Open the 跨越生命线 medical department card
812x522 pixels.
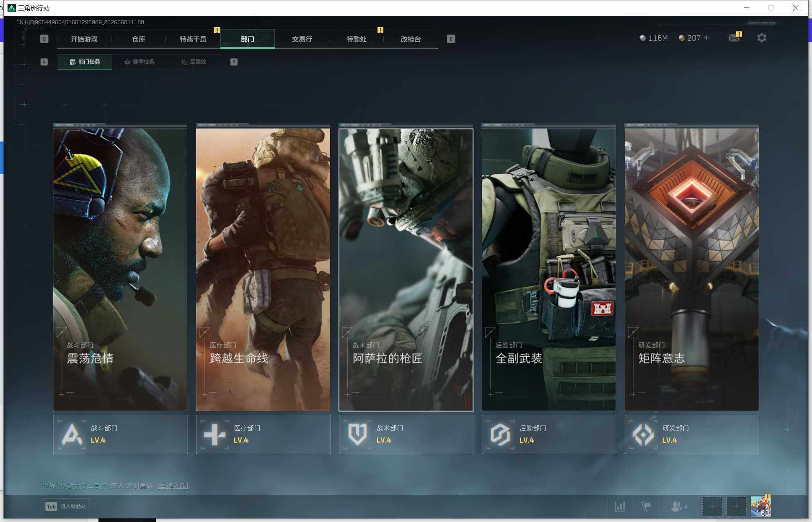(263, 270)
